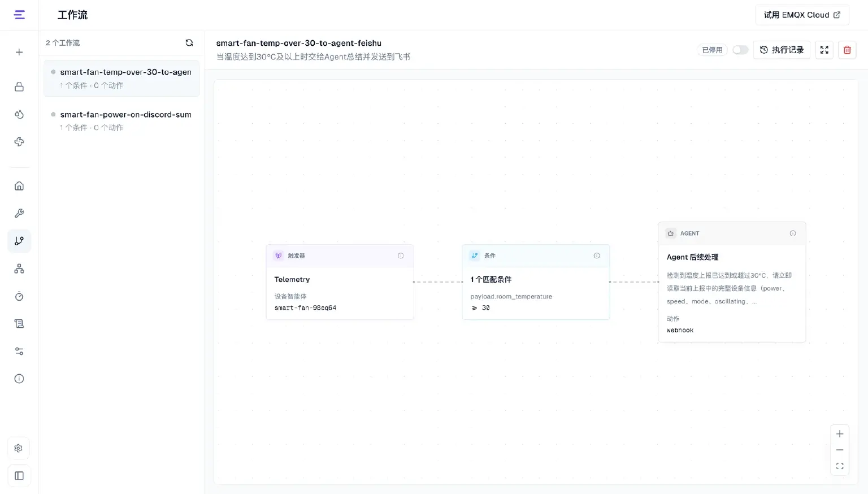The image size is (868, 494).
Task: Click the plus icon in the sidebar
Action: [x=19, y=52]
